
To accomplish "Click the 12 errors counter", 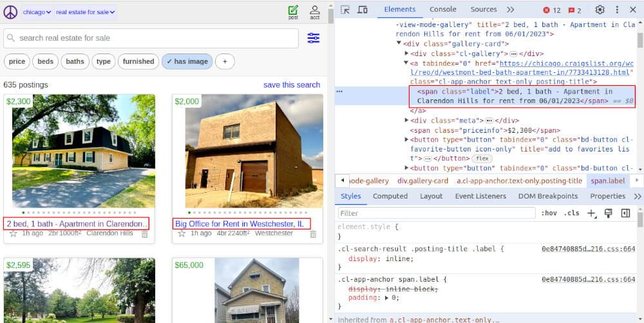I will tap(552, 10).
